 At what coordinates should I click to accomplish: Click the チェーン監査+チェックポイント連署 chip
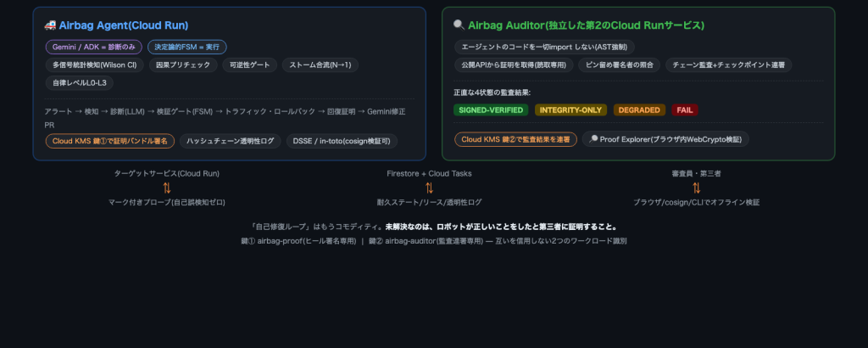pos(728,65)
